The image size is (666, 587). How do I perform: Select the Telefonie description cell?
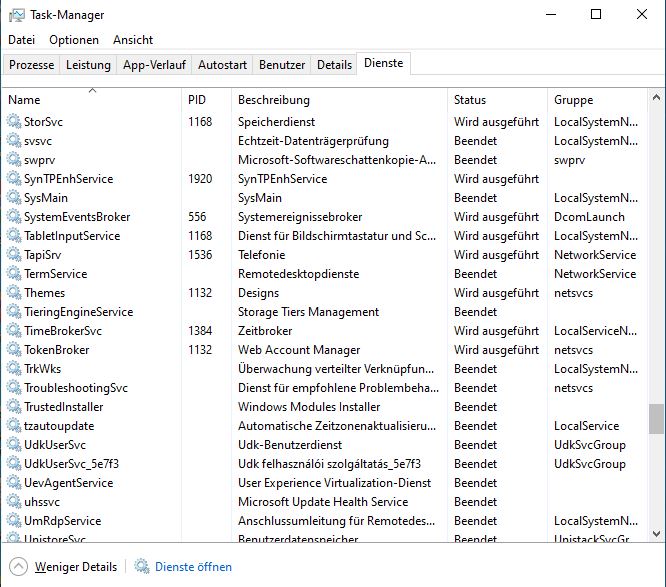[262, 255]
